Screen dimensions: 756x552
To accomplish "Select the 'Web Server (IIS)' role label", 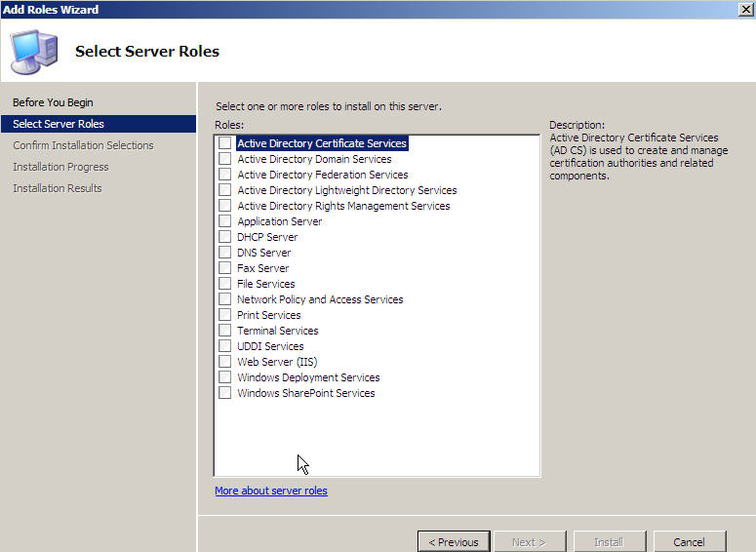I will coord(277,362).
